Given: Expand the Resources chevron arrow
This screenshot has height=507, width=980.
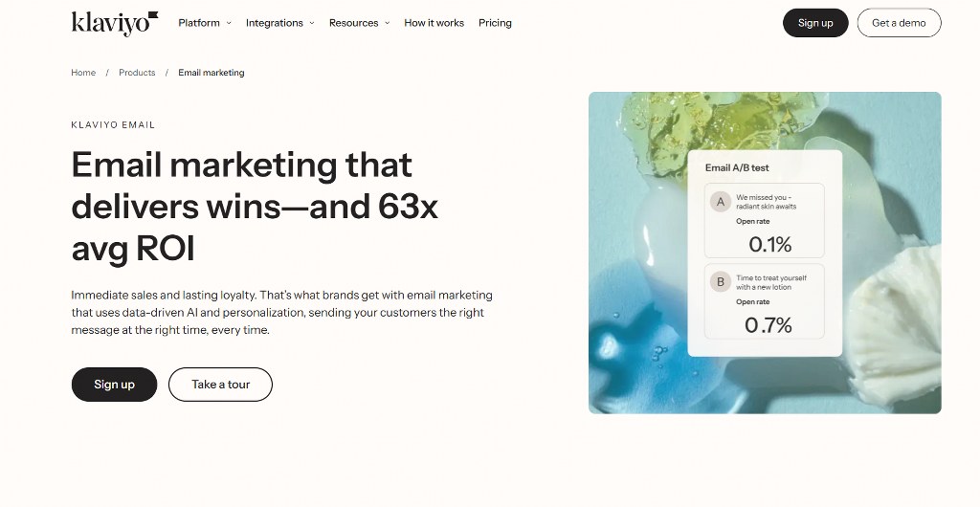Looking at the screenshot, I should [x=387, y=23].
